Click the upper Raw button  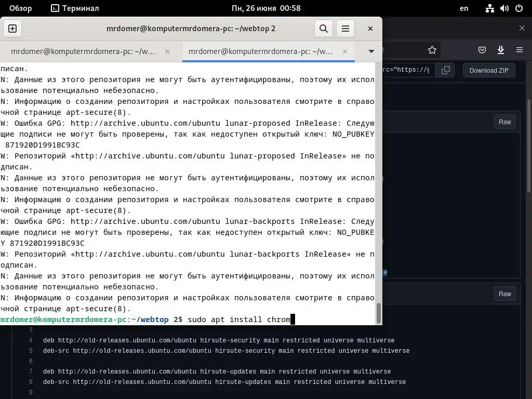click(x=504, y=122)
